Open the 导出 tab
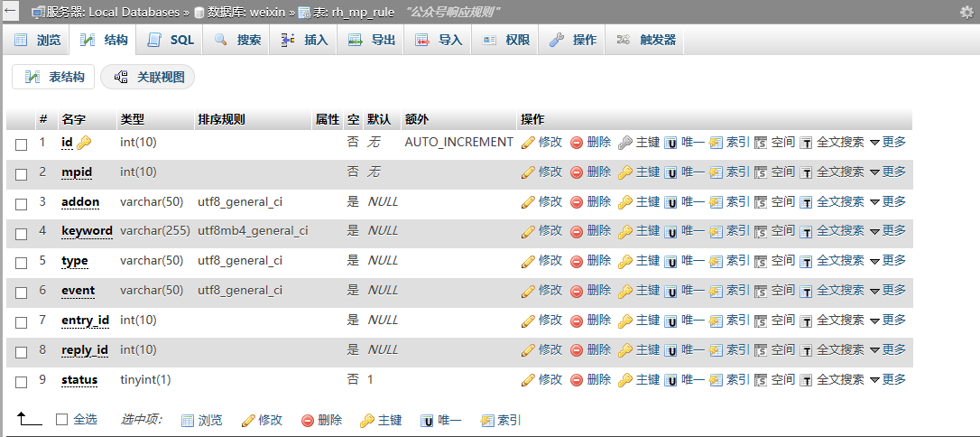The width and height of the screenshot is (980, 437). point(372,40)
